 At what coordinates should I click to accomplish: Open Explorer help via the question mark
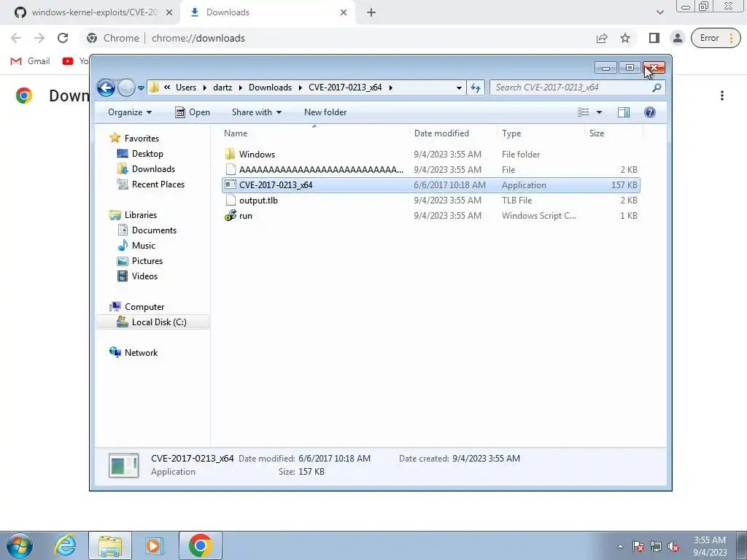[x=649, y=112]
